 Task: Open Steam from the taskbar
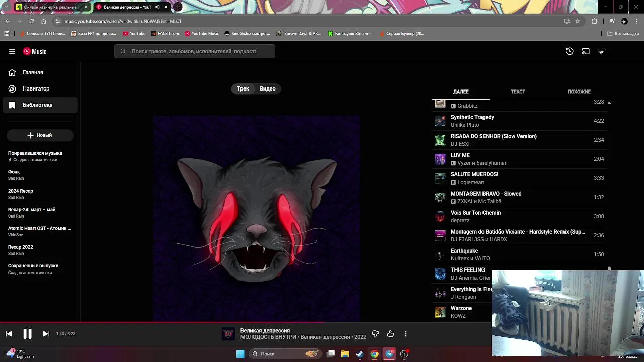pos(360,354)
